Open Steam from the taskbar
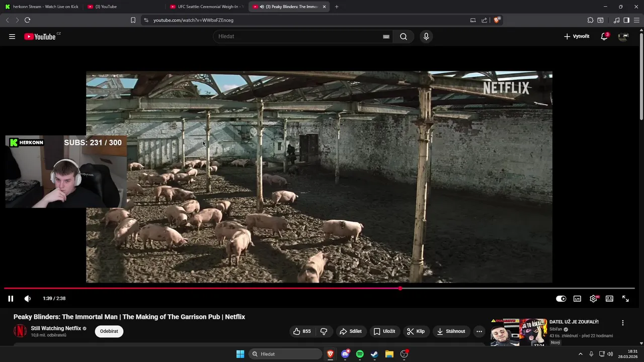The height and width of the screenshot is (362, 644). coord(374,354)
